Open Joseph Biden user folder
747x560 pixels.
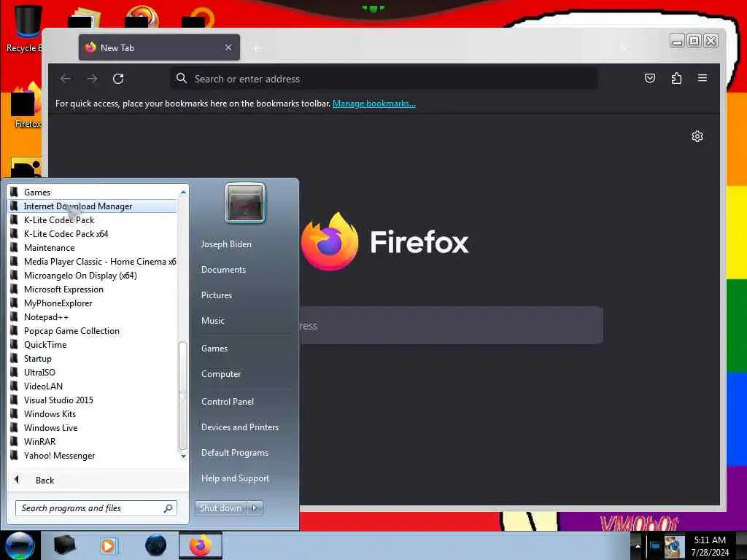(226, 244)
